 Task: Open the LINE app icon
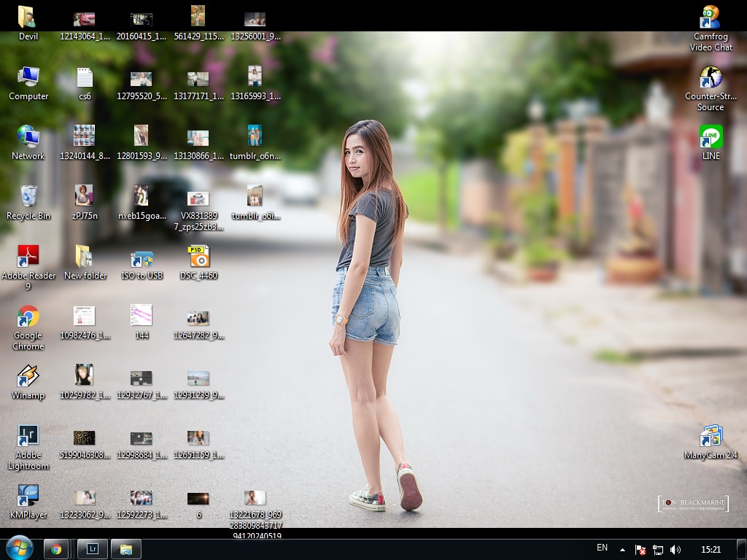tap(711, 138)
